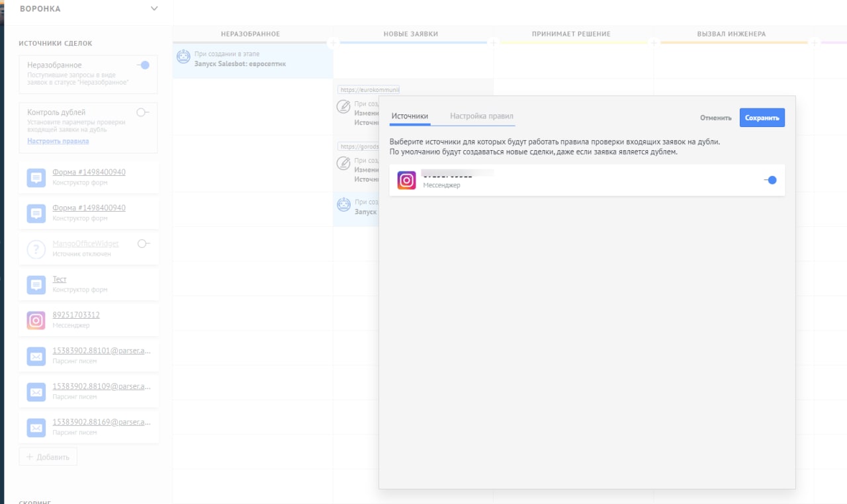This screenshot has height=504, width=847.
Task: Open the Настроить правила link
Action: pyautogui.click(x=58, y=141)
